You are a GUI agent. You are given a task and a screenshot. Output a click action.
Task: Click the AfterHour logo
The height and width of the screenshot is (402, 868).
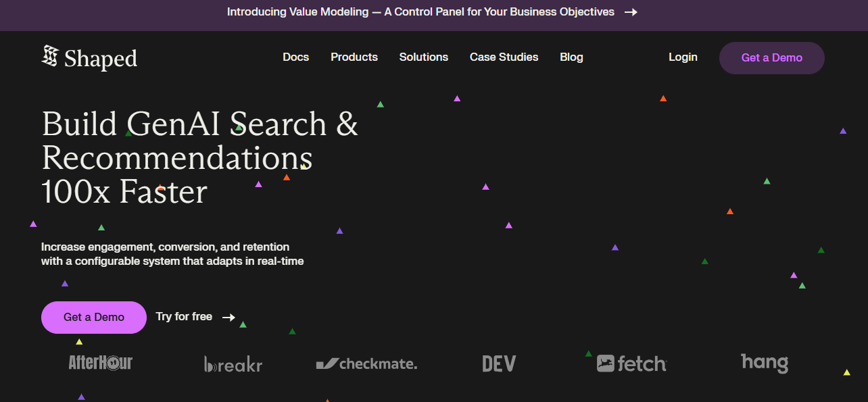coord(101,363)
